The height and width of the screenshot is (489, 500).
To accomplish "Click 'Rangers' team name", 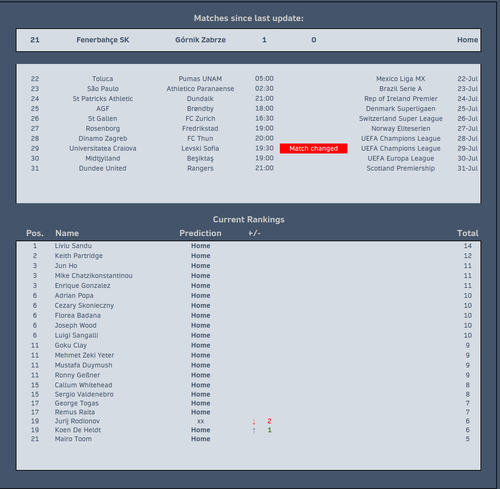I will tap(200, 168).
